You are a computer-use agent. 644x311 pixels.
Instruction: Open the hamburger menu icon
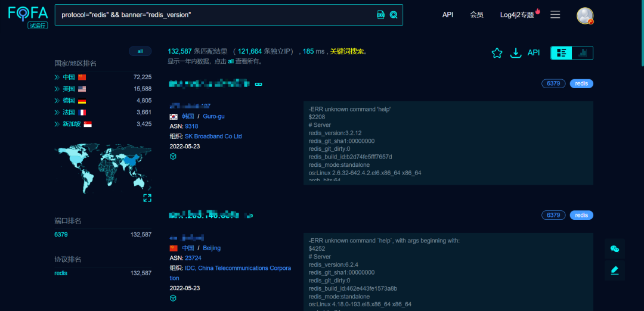click(555, 15)
